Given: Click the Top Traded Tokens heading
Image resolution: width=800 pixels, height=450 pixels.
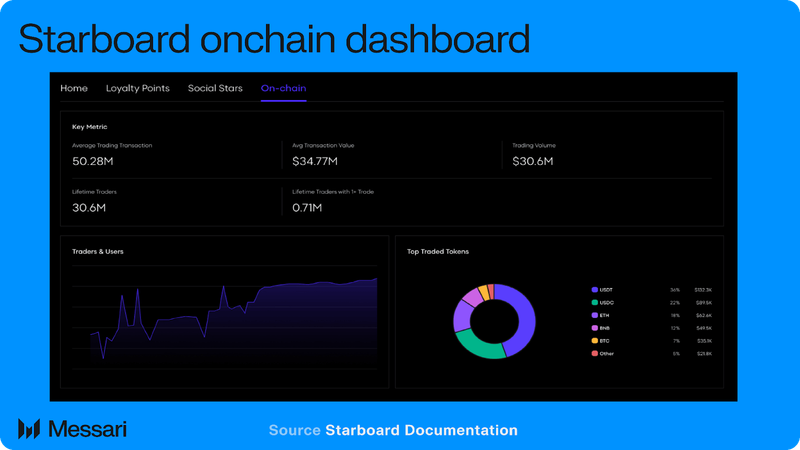Looking at the screenshot, I should click(x=438, y=252).
